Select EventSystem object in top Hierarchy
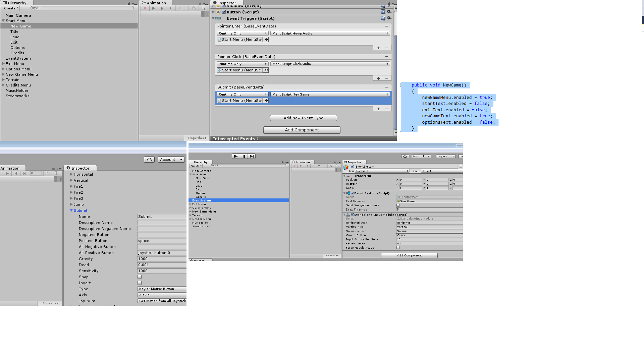This screenshot has width=644, height=362. (x=69, y=58)
